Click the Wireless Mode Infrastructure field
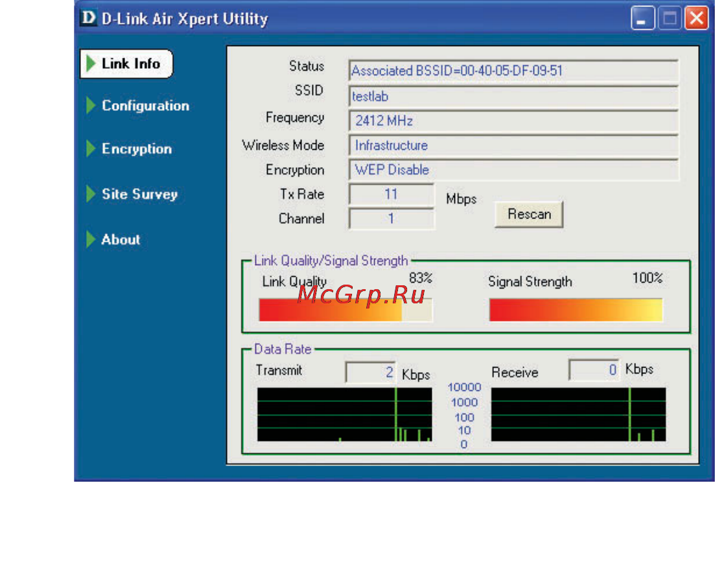The height and width of the screenshot is (588, 715). click(x=513, y=145)
